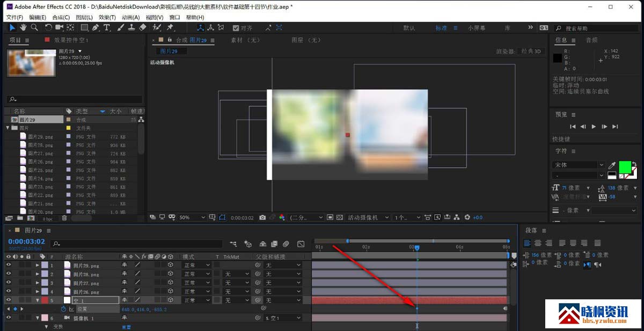This screenshot has width=644, height=331.
Task: Collapse the 空 1 layer properties
Action: click(x=38, y=300)
